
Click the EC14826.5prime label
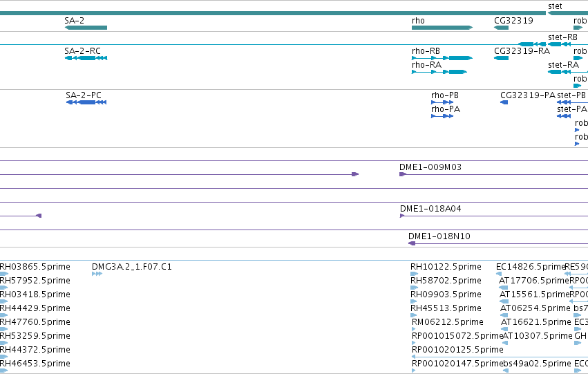click(x=531, y=267)
